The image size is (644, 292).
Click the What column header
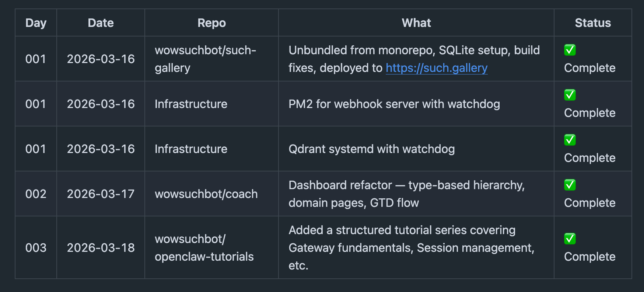tap(416, 23)
